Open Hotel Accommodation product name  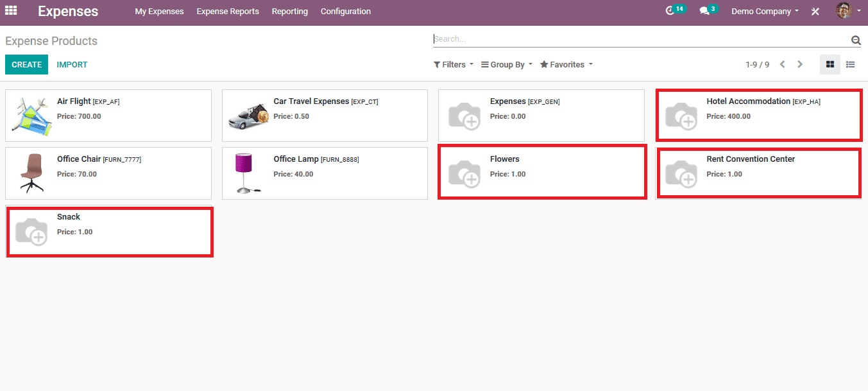(x=748, y=101)
